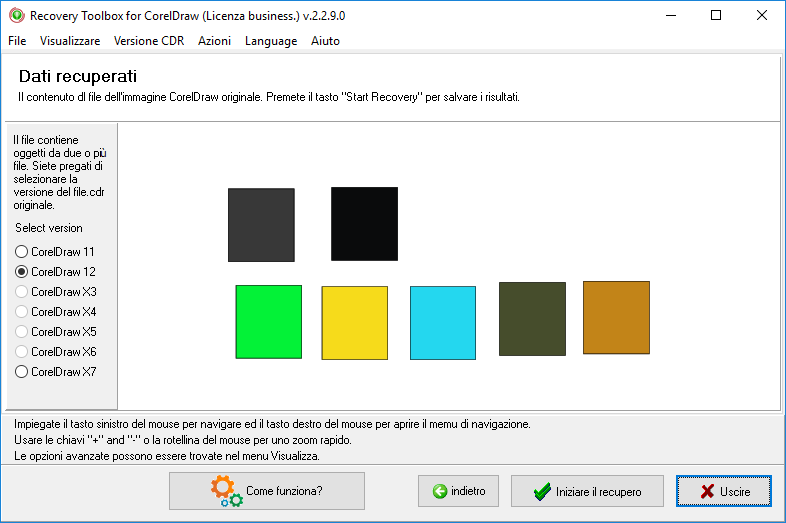786x523 pixels.
Task: Select the CorelDraw X6 radio button
Action: pyautogui.click(x=56, y=352)
